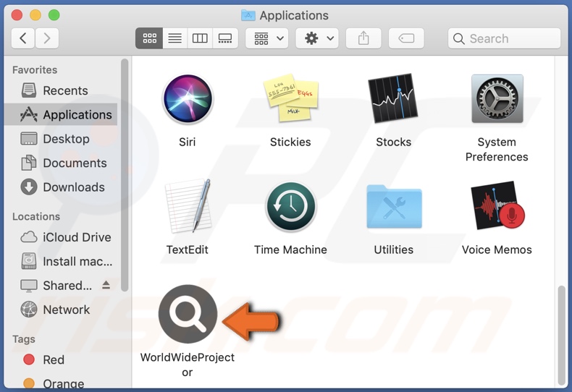Open the Install mac... volume in sidebar

pos(61,261)
